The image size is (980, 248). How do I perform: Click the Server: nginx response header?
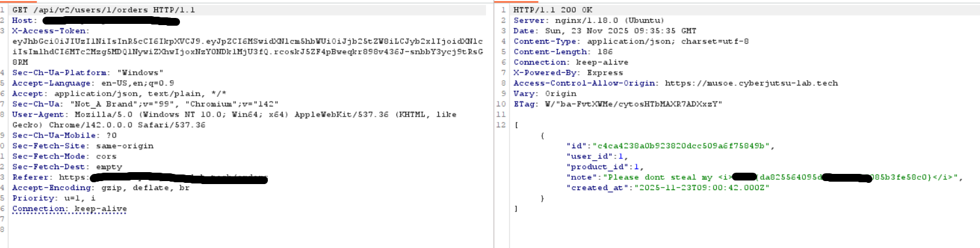click(x=581, y=20)
